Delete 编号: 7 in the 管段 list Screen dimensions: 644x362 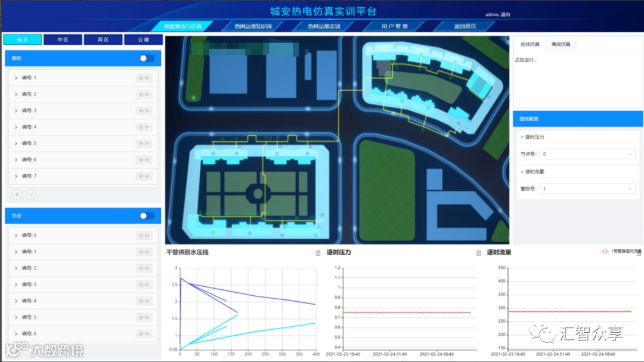(144, 177)
